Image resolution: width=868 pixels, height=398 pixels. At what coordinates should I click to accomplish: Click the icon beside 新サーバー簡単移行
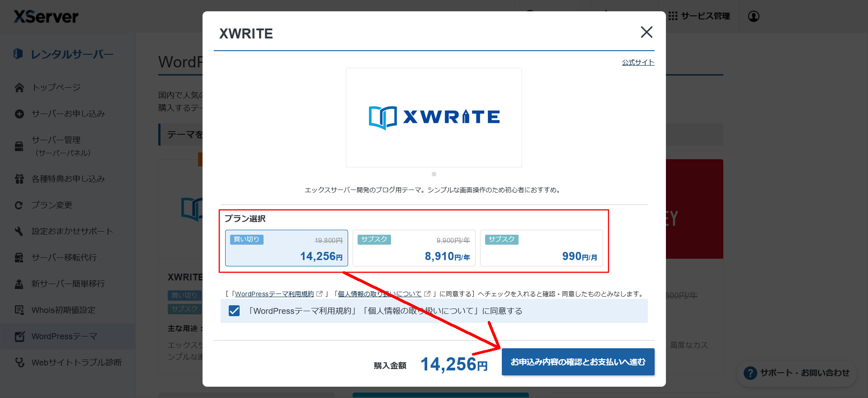coord(19,284)
